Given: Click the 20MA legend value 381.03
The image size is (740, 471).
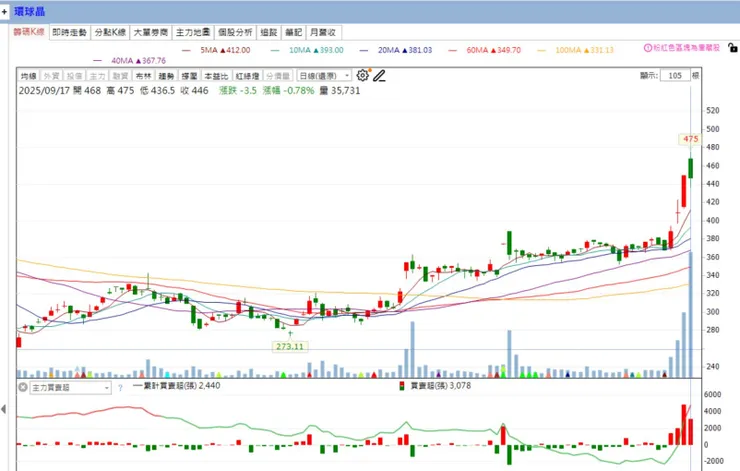Looking at the screenshot, I should click(417, 50).
